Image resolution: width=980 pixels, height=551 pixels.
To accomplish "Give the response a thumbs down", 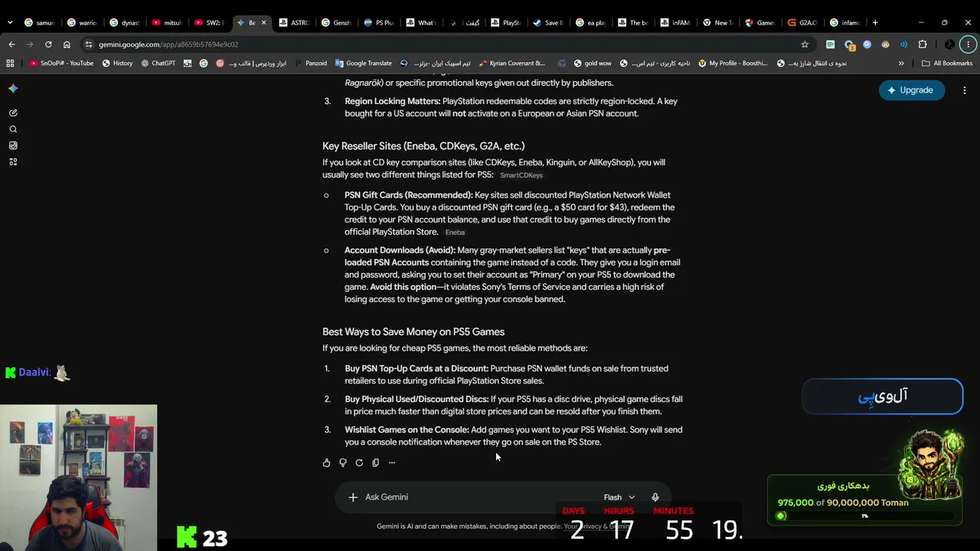I will (343, 463).
